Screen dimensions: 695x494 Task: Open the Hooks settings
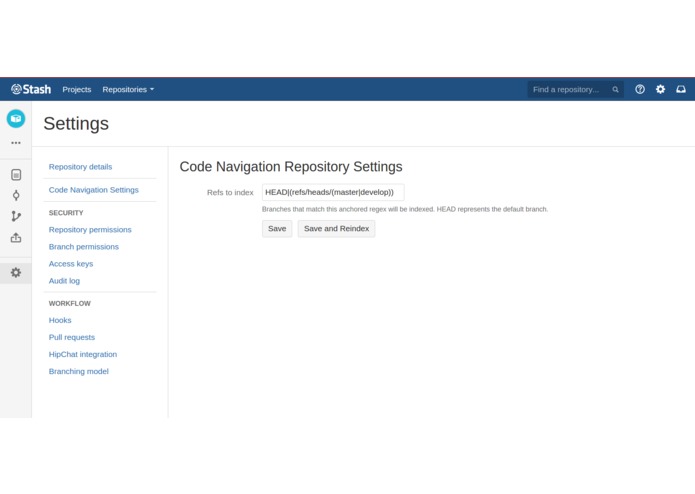point(60,320)
